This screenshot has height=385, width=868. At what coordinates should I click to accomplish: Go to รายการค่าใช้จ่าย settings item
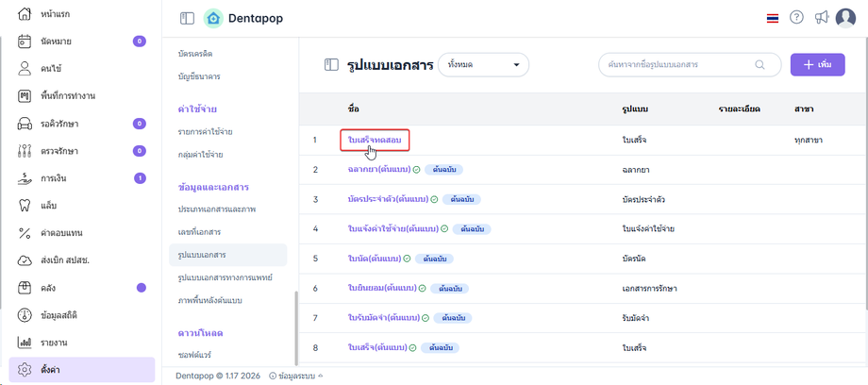pos(205,131)
